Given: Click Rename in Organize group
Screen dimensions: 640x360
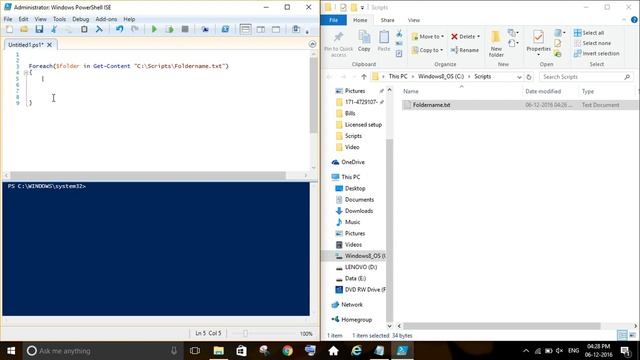Looking at the screenshot, I should [465, 50].
